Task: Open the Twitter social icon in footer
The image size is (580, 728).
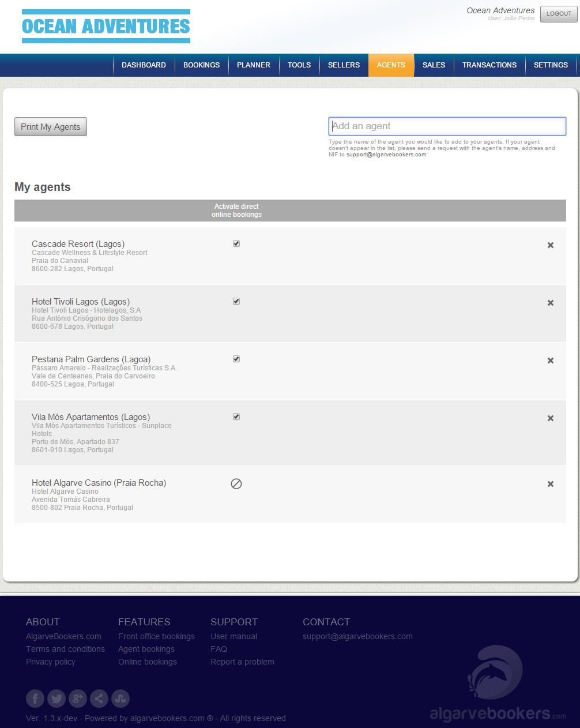Action: pos(57,699)
